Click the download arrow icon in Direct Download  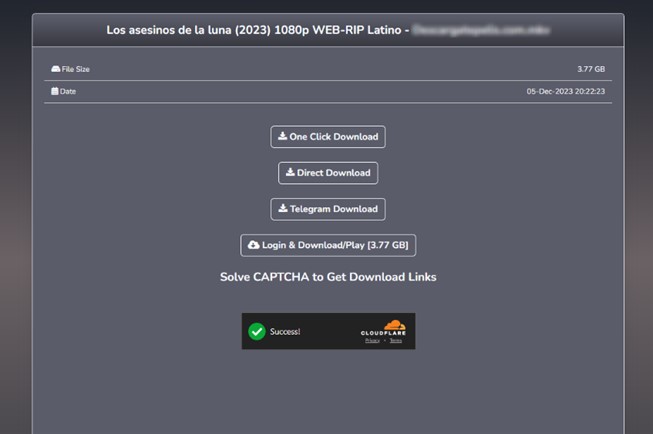point(290,172)
